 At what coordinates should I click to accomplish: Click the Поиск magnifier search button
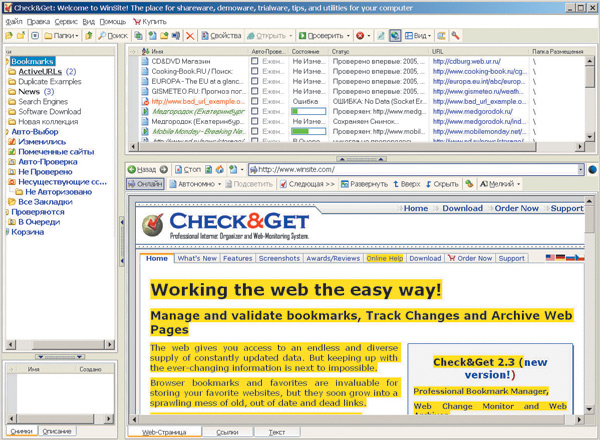coord(112,36)
